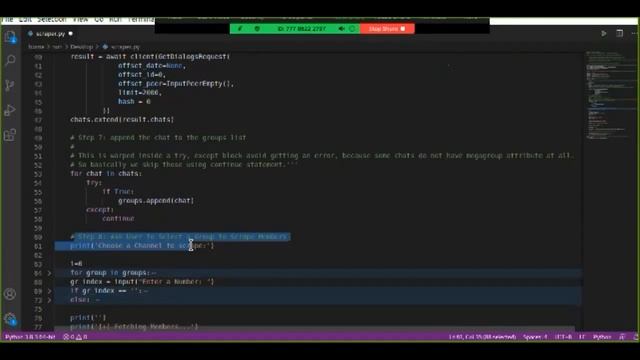Viewport: 640px width, 360px height.
Task: Click the 'limit=2000,' argument line
Action: pyautogui.click(x=140, y=93)
